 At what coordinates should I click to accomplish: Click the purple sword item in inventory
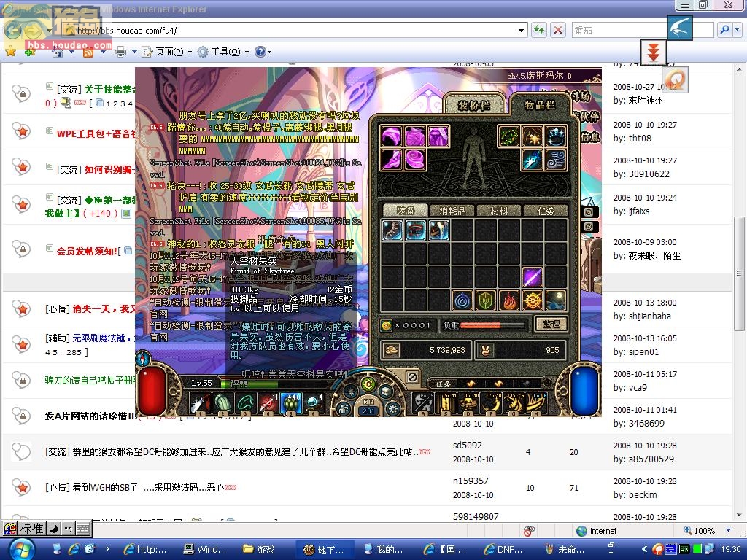tap(532, 276)
